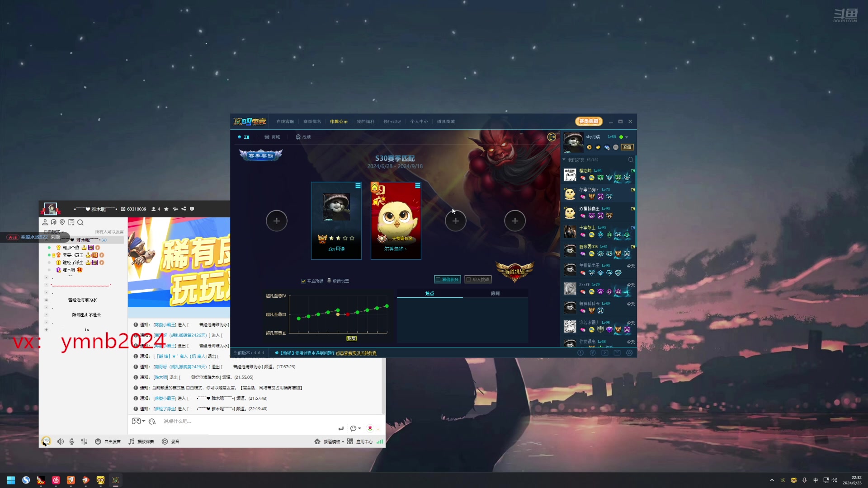Click the 赛季典藏 orange button
Viewport: 868px width, 488px height.
[589, 121]
